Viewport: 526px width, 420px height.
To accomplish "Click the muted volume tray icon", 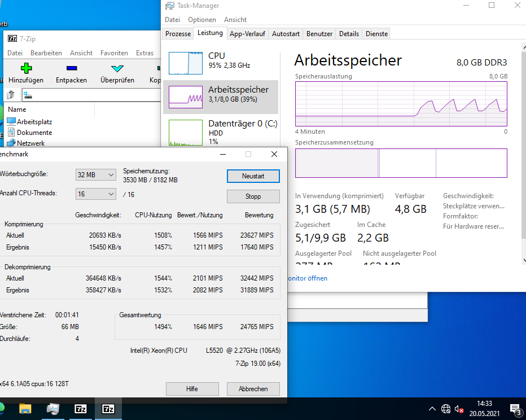I will tap(459, 409).
